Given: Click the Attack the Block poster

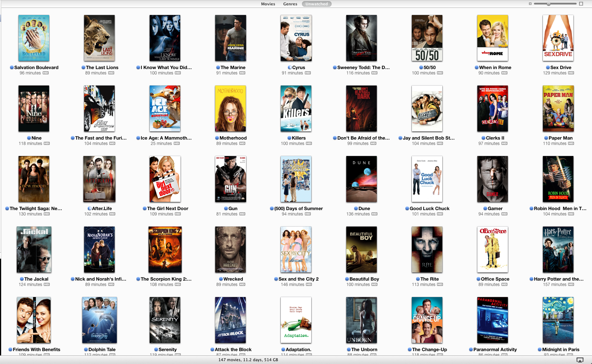Looking at the screenshot, I should pos(231,320).
